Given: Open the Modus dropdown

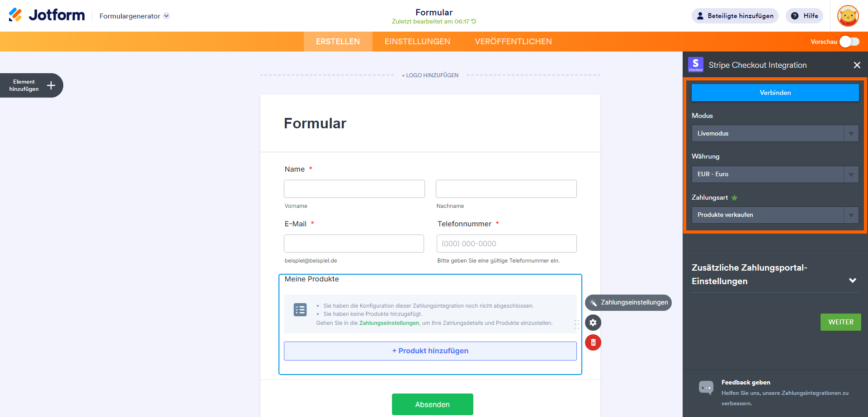Looking at the screenshot, I should pyautogui.click(x=775, y=133).
